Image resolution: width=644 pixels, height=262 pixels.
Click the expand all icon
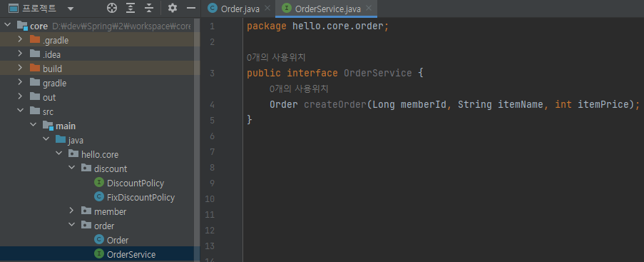(x=131, y=8)
